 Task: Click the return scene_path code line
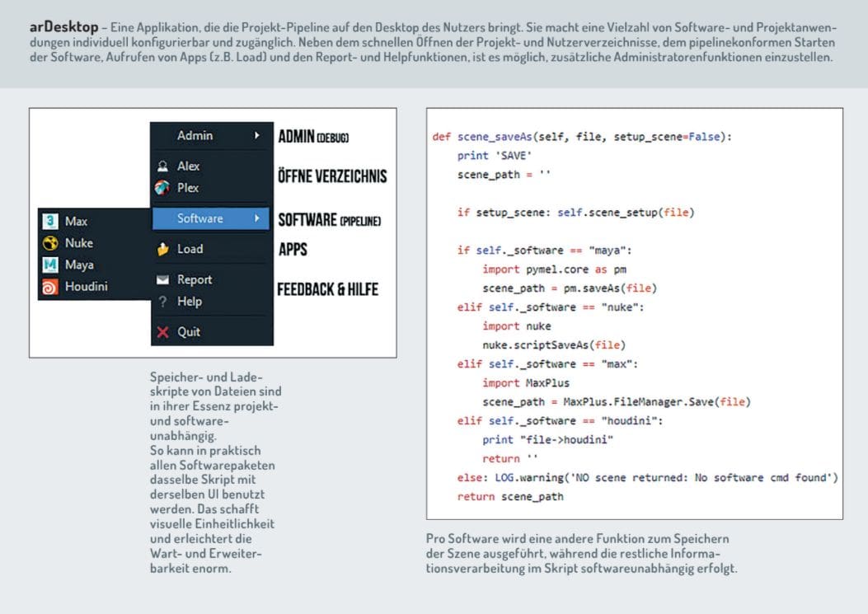pos(510,497)
